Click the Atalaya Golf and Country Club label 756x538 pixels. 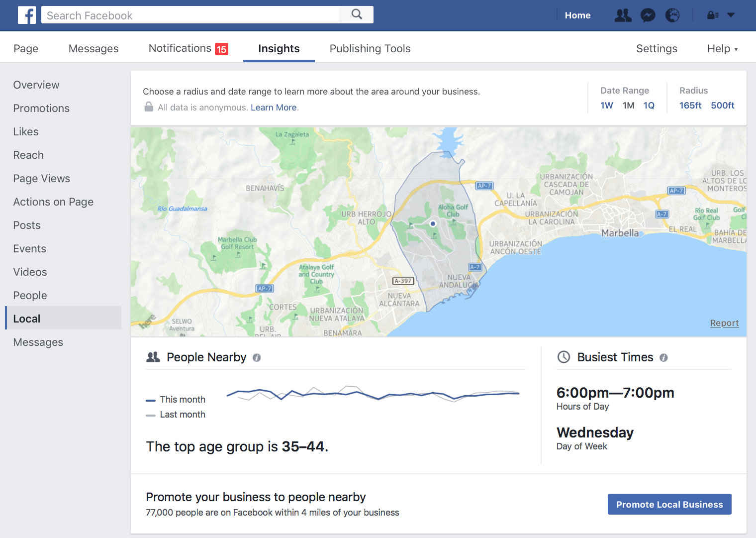(316, 274)
